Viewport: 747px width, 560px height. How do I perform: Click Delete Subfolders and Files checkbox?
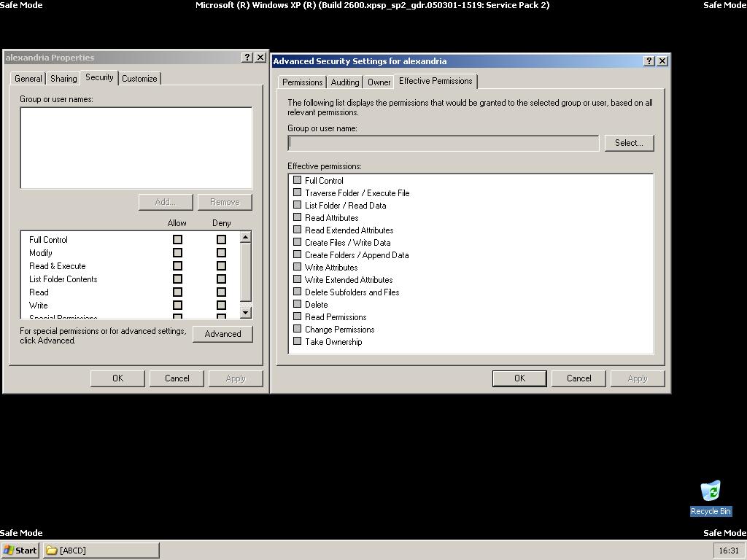coord(298,292)
